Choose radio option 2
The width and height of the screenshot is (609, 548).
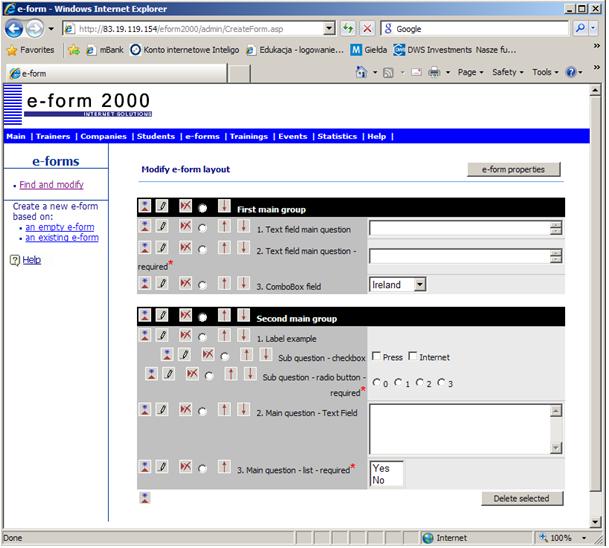click(x=420, y=383)
